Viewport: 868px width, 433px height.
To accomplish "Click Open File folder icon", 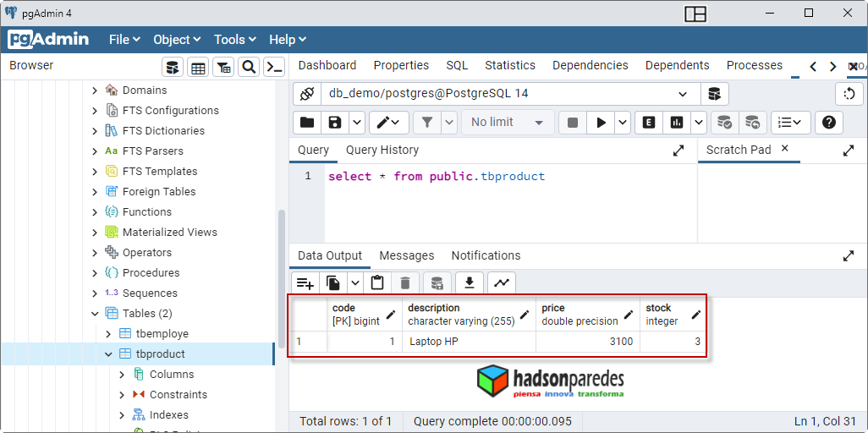I will [x=307, y=123].
